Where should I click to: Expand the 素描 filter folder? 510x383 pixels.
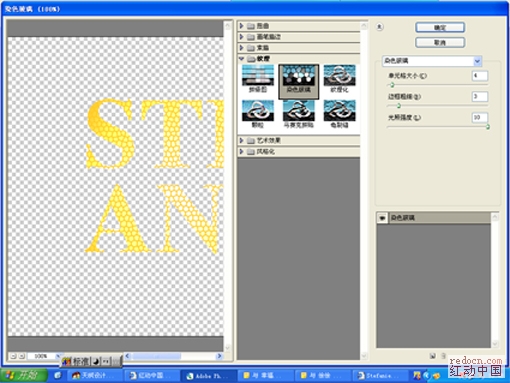coord(242,48)
